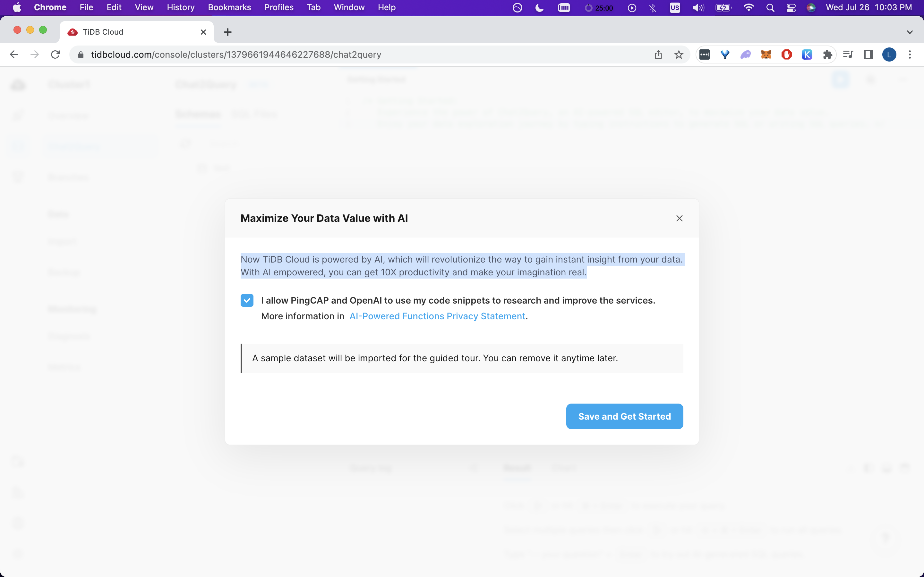Click the URL address bar

[344, 54]
